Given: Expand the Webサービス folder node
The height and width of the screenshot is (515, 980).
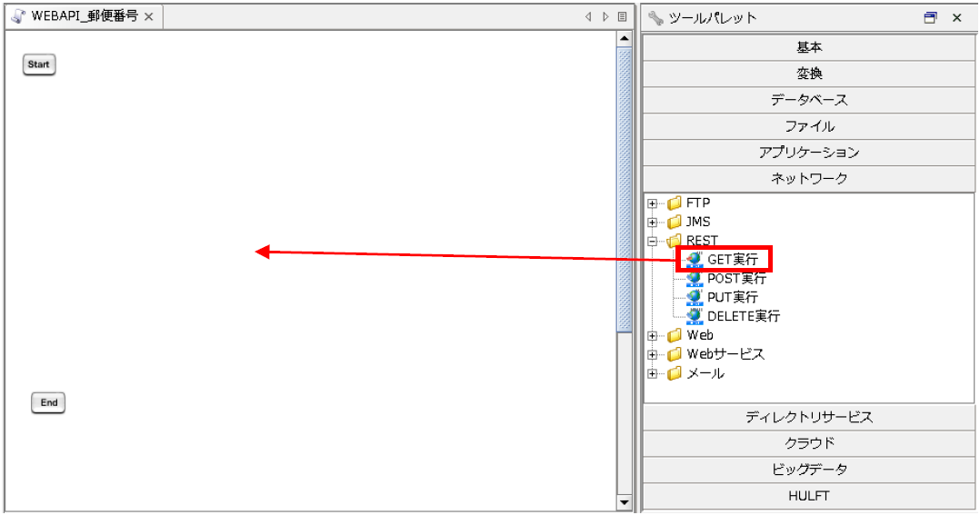Looking at the screenshot, I should tap(652, 355).
